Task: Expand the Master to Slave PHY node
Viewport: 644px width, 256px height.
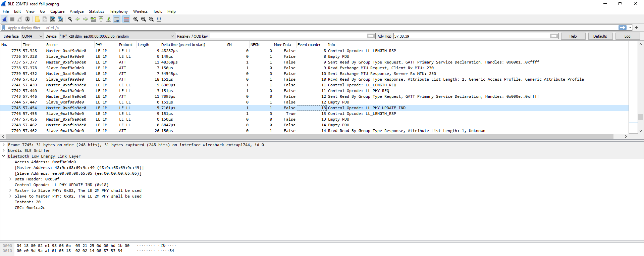Action: (10, 190)
